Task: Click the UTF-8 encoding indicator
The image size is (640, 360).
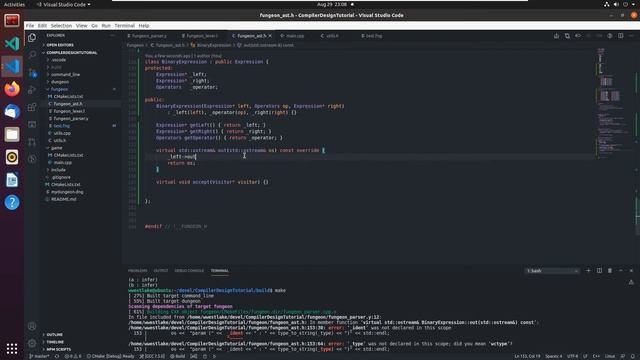Action: pos(572,356)
